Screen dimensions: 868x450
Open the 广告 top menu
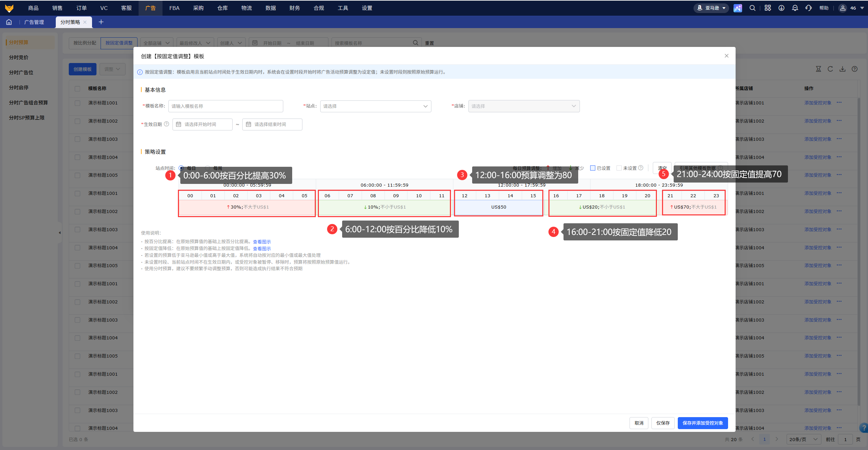150,8
